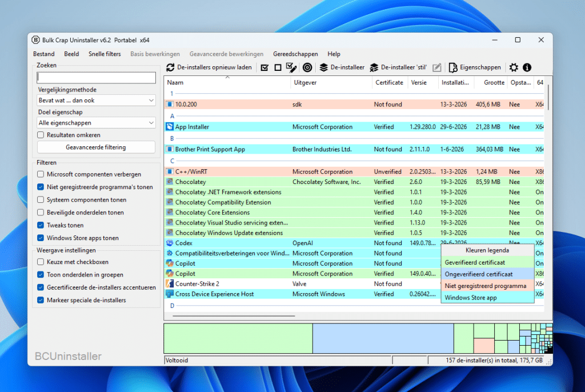Click the target crosshair toolbar icon
585x392 pixels.
307,67
